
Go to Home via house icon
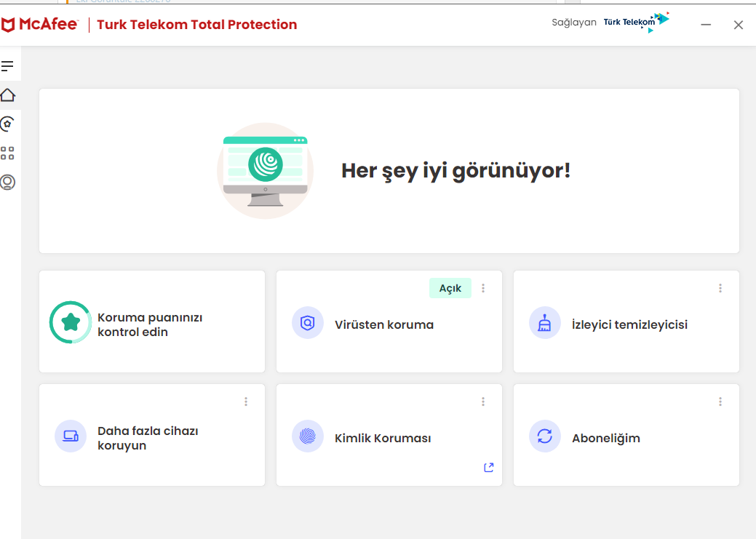(8, 95)
